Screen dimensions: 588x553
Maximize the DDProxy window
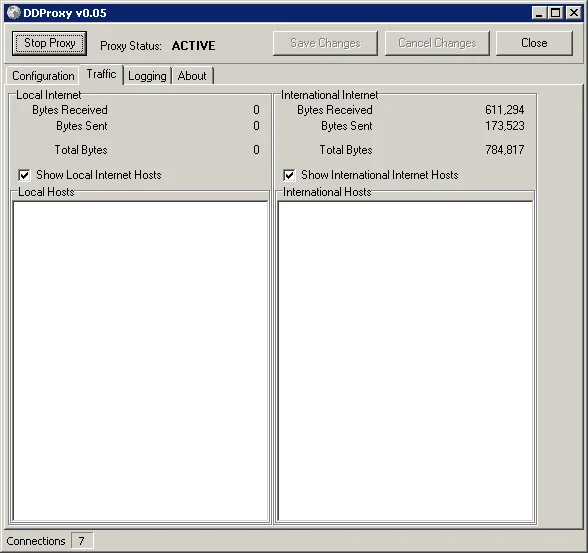[x=555, y=13]
